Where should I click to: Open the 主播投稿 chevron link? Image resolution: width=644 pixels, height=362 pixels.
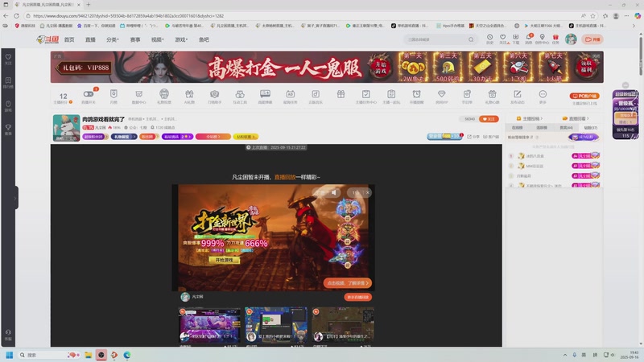click(x=530, y=118)
